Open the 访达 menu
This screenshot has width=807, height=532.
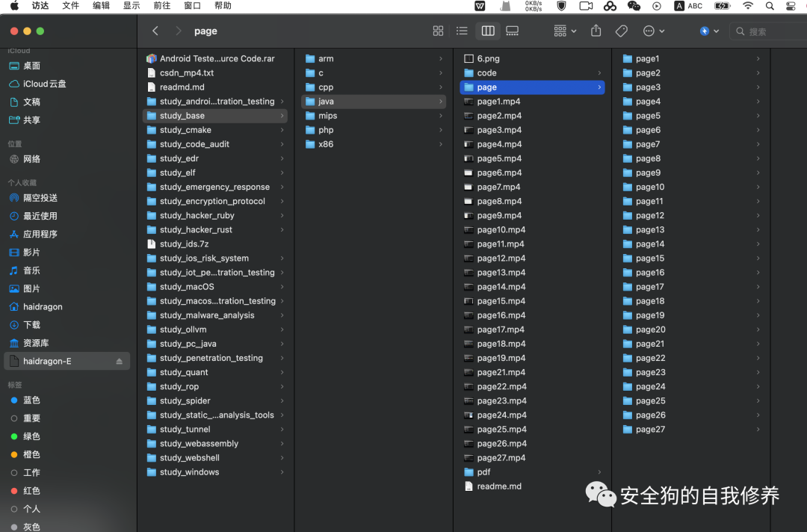40,6
